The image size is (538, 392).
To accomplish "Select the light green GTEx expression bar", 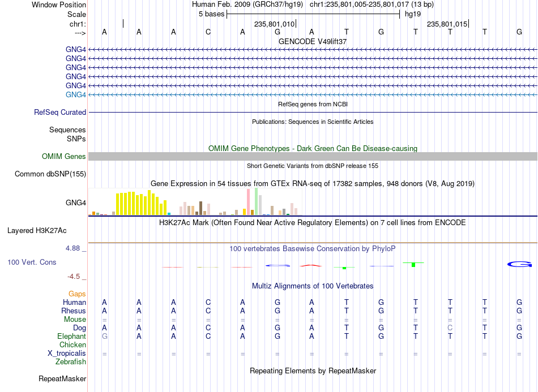I will pyautogui.click(x=257, y=201).
